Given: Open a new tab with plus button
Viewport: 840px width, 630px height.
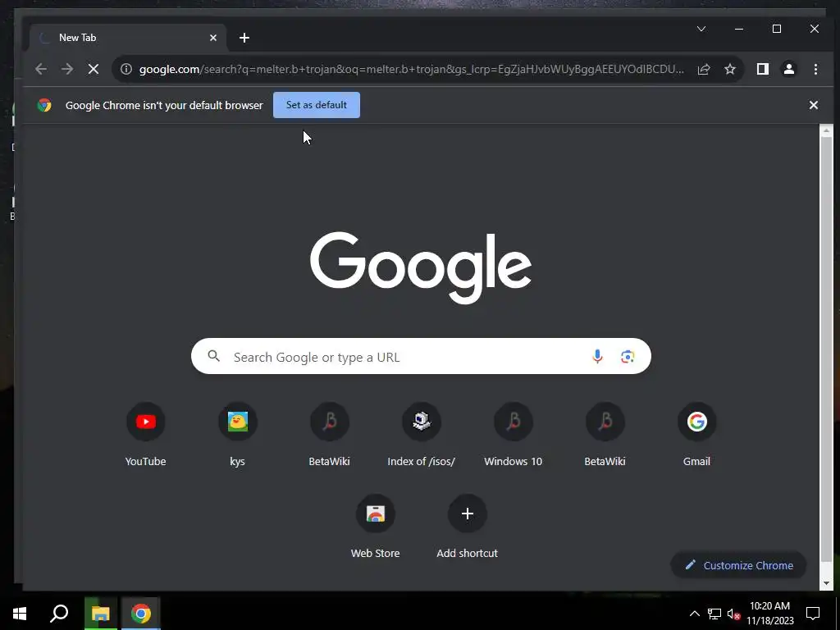Looking at the screenshot, I should (x=244, y=38).
